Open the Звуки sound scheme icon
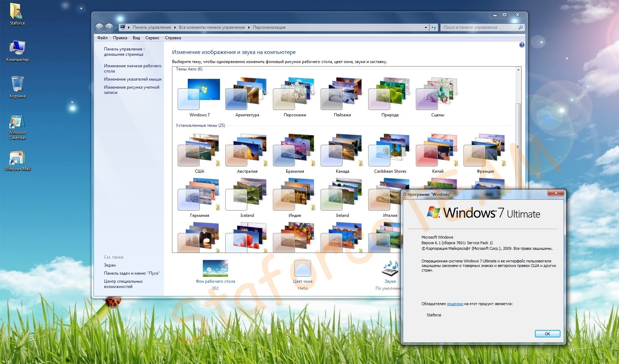 [390, 268]
